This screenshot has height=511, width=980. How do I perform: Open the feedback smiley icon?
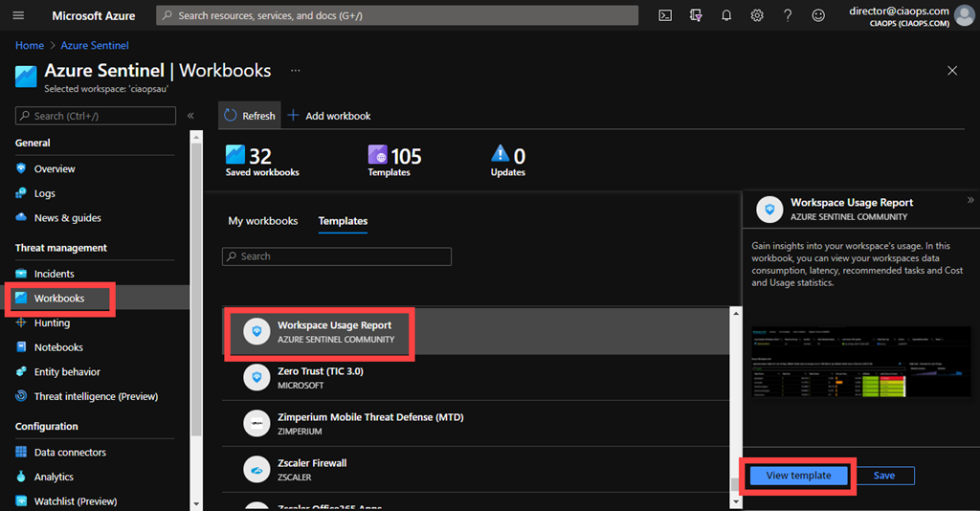[x=818, y=15]
